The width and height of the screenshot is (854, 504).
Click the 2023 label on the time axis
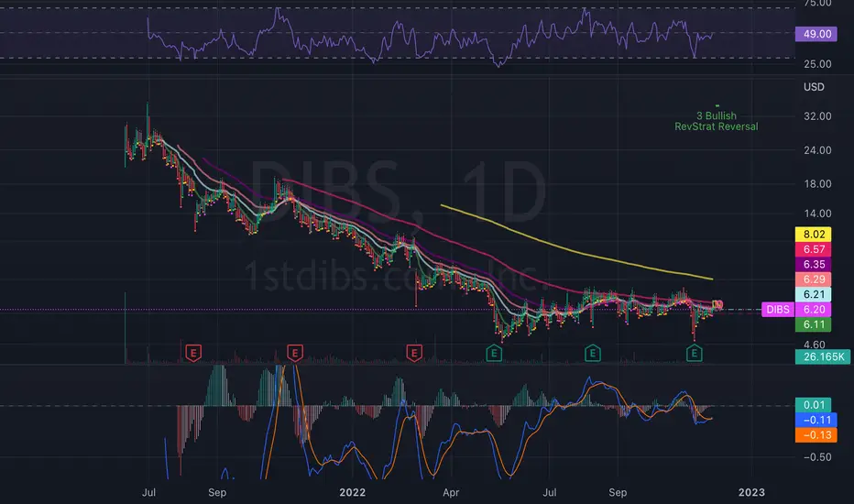tap(751, 493)
